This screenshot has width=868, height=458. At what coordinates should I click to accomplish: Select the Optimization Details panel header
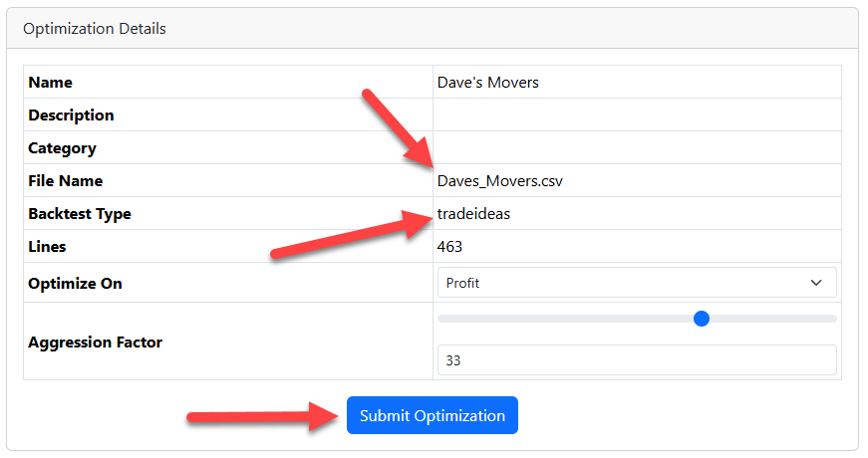pos(432,29)
